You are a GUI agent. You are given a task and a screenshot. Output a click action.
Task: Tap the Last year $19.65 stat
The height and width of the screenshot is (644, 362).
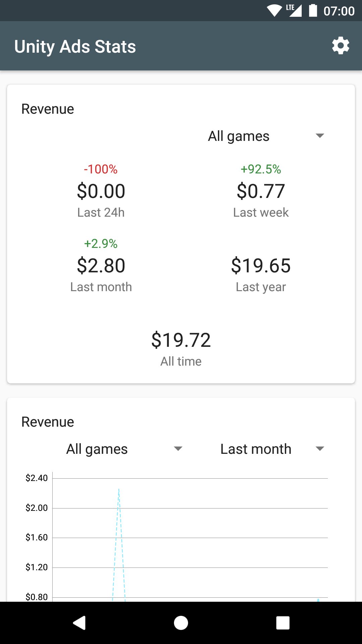tap(261, 266)
